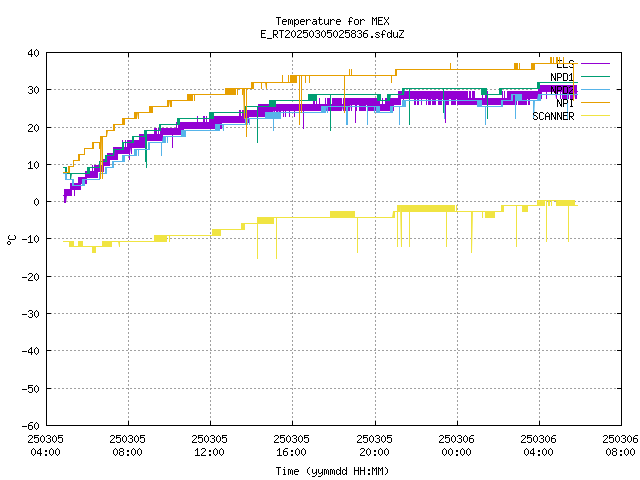Screen dimensions: 640x480
Task: Click the y-axis tick label 30
Action: (33, 90)
